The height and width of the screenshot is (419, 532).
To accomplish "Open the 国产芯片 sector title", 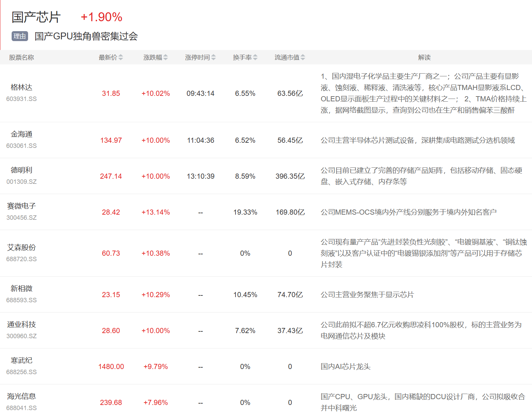I will (36, 17).
